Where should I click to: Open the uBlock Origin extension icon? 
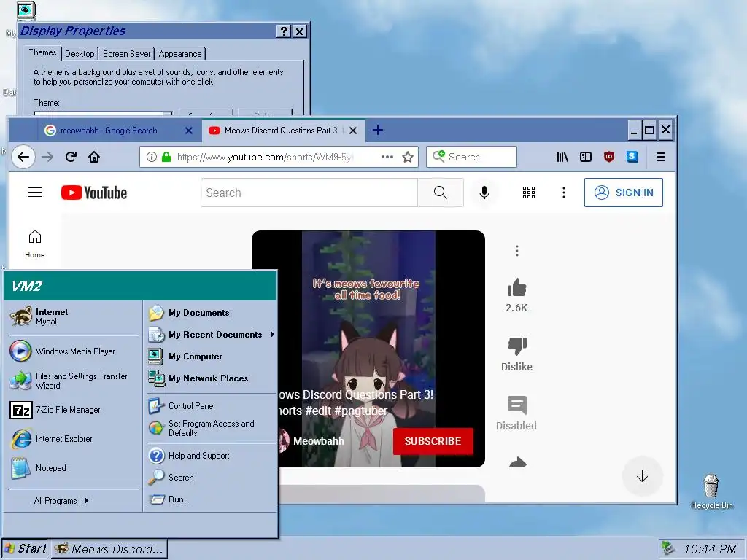coord(609,157)
